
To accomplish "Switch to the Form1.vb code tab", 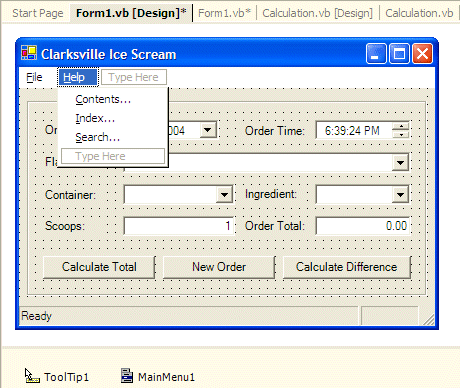I will pos(224,13).
